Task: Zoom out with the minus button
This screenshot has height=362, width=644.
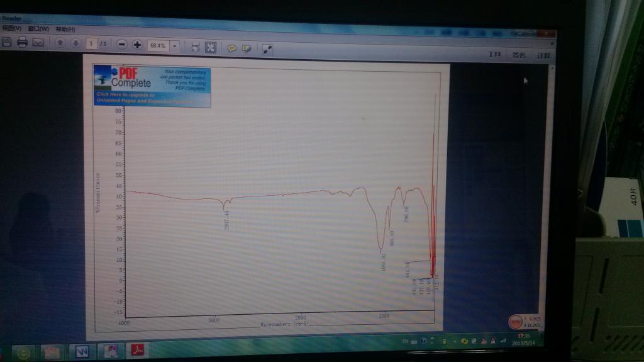Action: point(121,45)
